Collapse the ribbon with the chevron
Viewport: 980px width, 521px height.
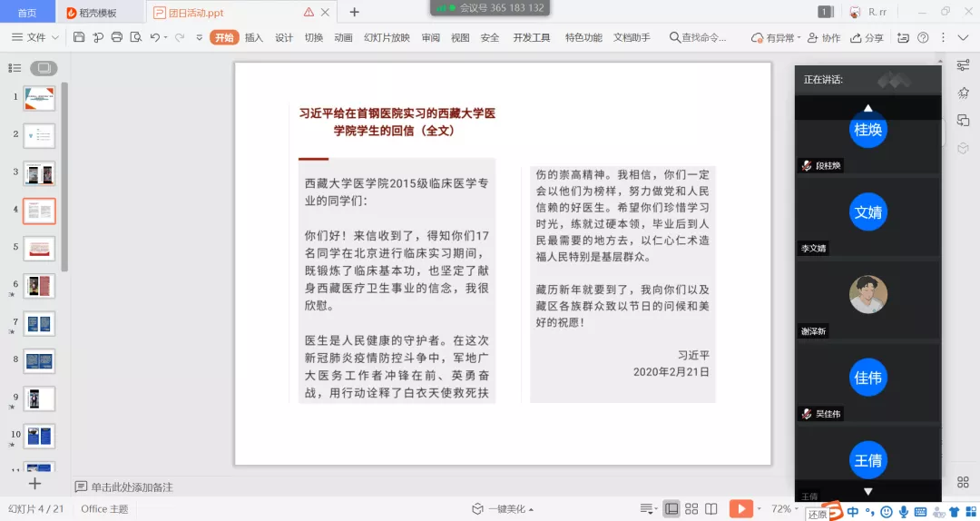963,37
